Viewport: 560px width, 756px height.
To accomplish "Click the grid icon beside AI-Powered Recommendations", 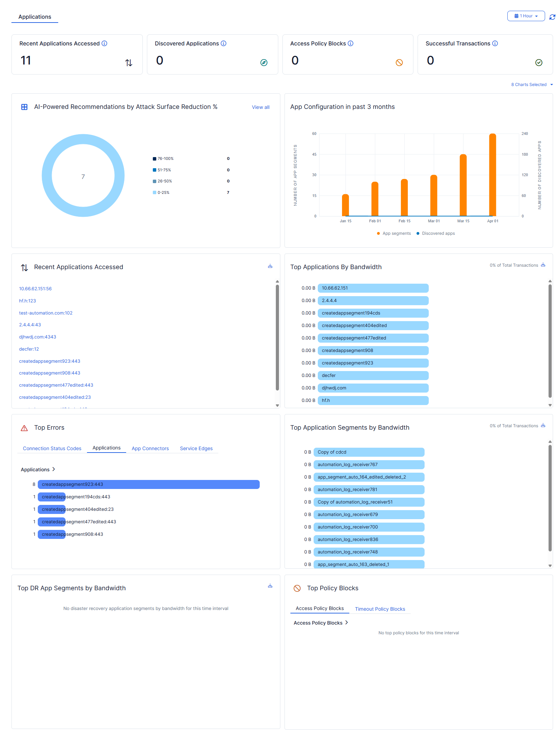I will (x=24, y=107).
